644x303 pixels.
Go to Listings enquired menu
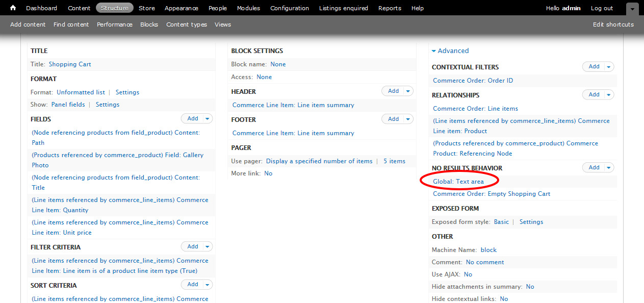(343, 8)
